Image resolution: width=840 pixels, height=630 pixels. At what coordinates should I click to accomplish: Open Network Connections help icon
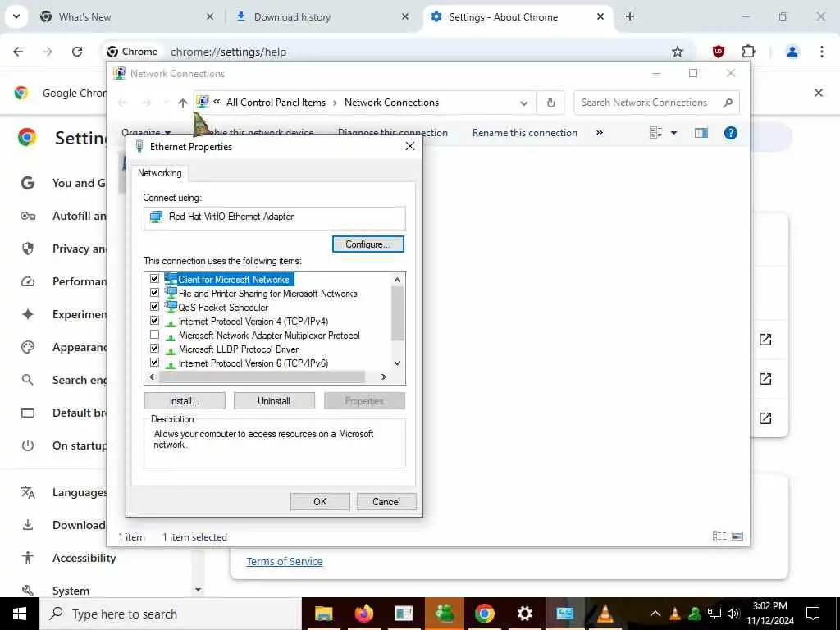coord(731,133)
